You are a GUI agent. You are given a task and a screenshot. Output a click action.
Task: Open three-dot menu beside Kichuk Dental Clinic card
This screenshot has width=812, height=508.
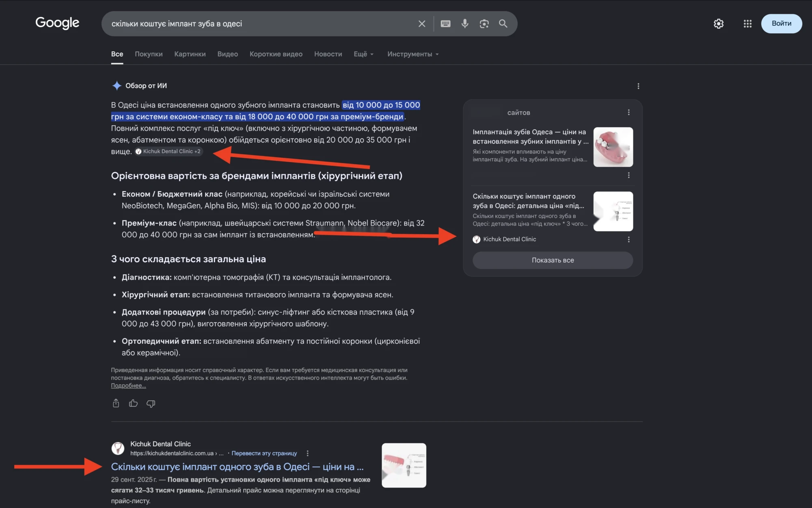[628, 239]
